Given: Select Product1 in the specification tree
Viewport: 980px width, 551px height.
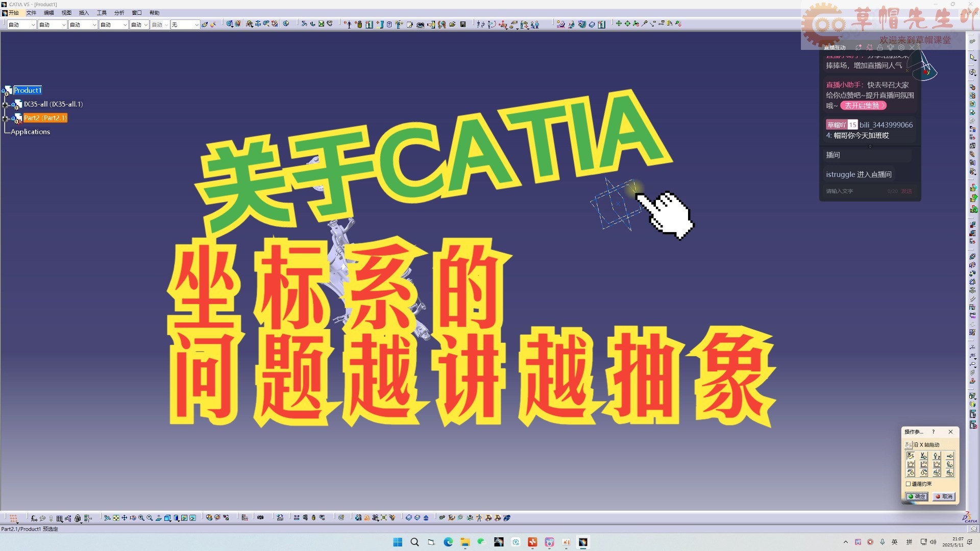Looking at the screenshot, I should 28,90.
